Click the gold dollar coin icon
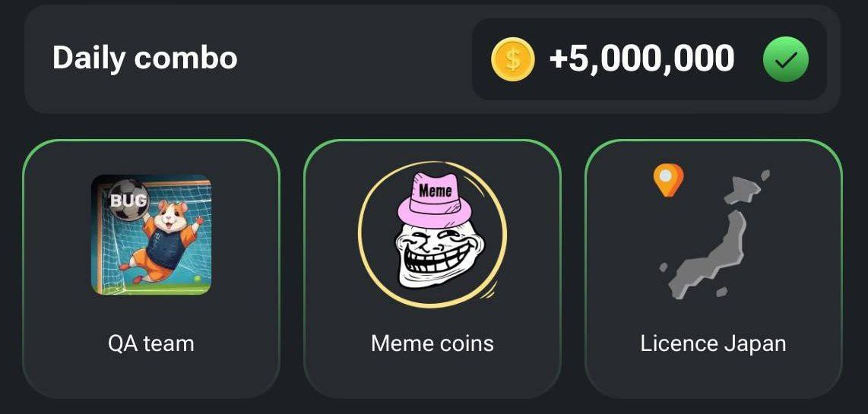 coord(512,59)
